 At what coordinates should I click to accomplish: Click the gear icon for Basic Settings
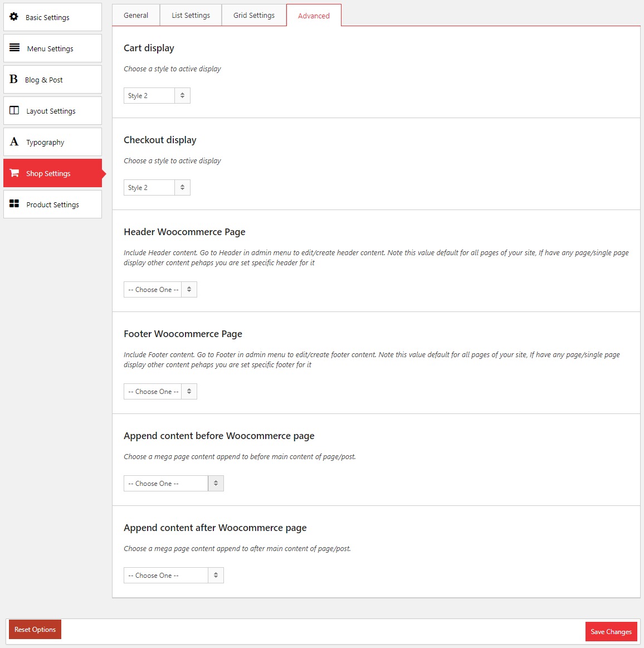[x=14, y=17]
